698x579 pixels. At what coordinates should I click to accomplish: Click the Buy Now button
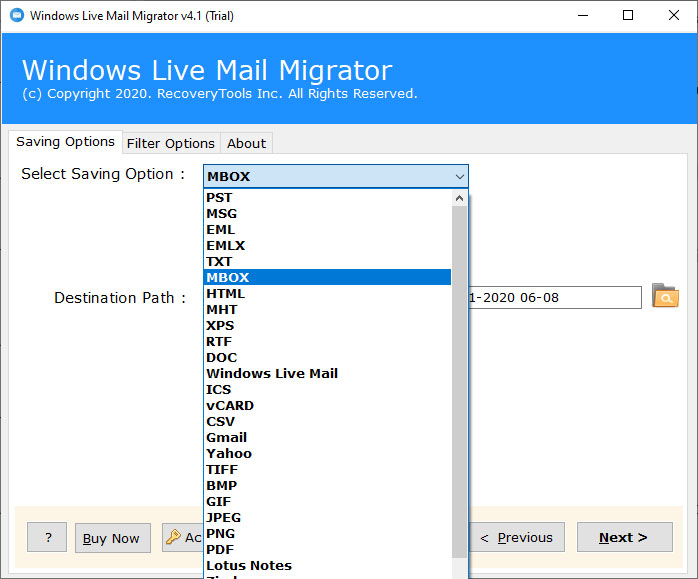pyautogui.click(x=113, y=538)
